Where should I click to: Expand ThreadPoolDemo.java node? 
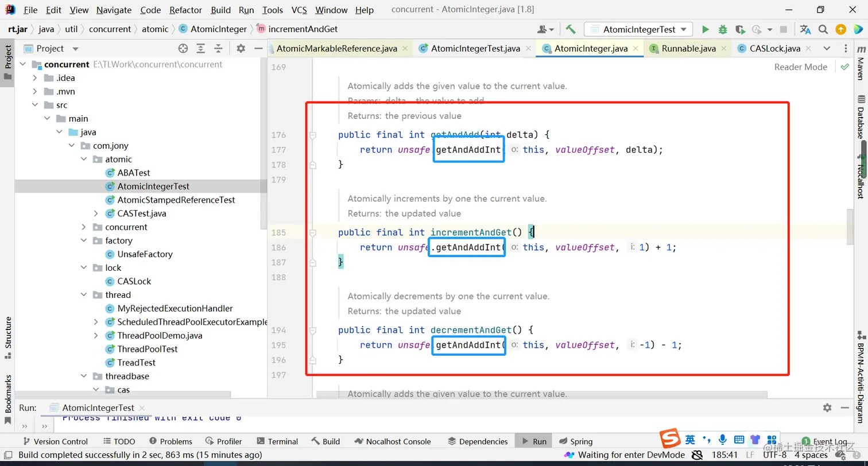(x=96, y=336)
